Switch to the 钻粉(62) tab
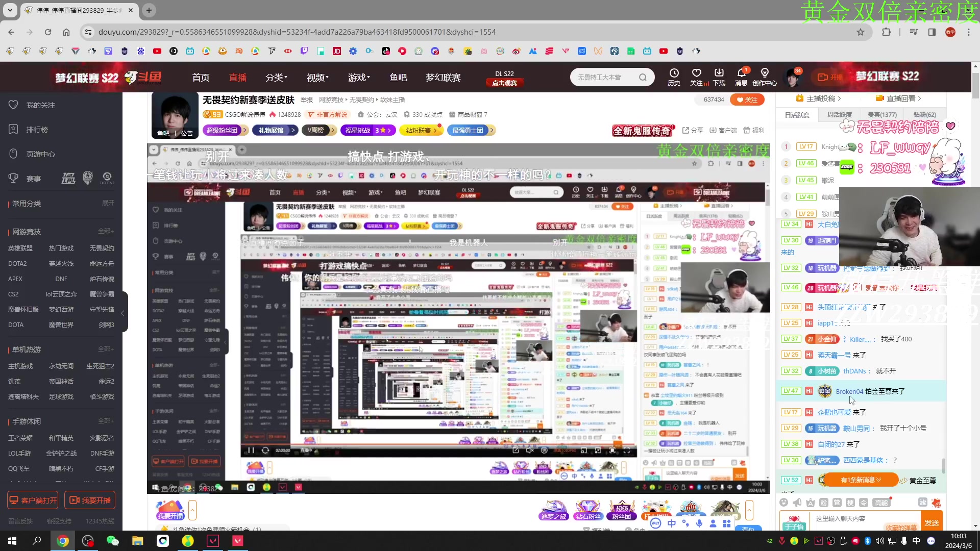 [x=924, y=115]
